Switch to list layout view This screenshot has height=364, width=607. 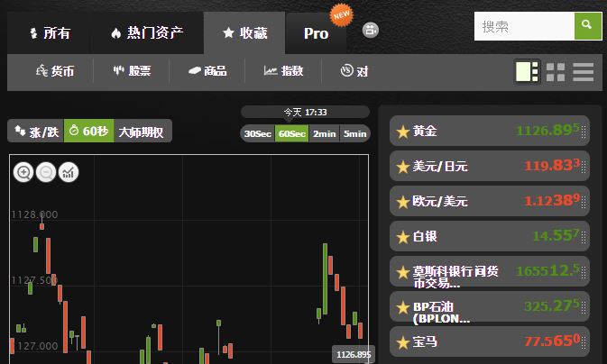584,72
